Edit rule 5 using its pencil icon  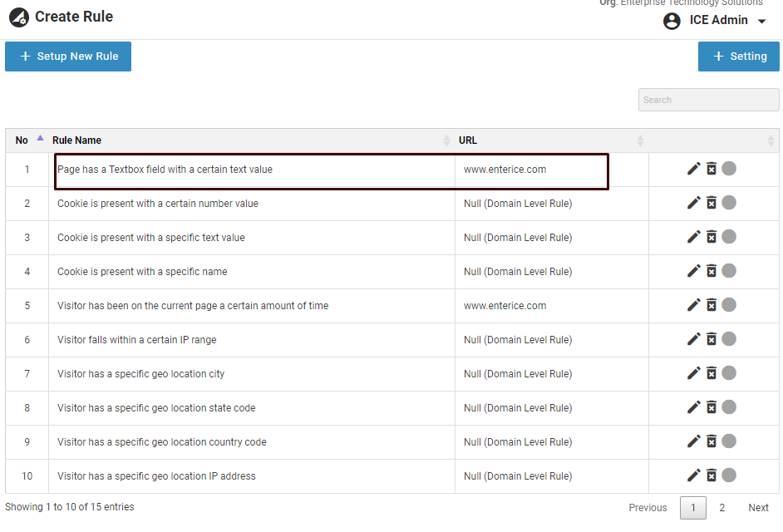[694, 305]
